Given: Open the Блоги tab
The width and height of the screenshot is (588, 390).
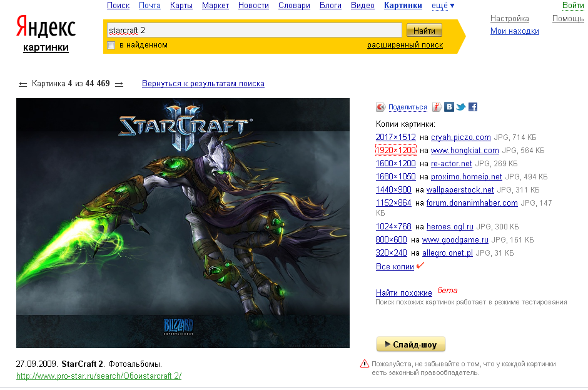Looking at the screenshot, I should (330, 6).
